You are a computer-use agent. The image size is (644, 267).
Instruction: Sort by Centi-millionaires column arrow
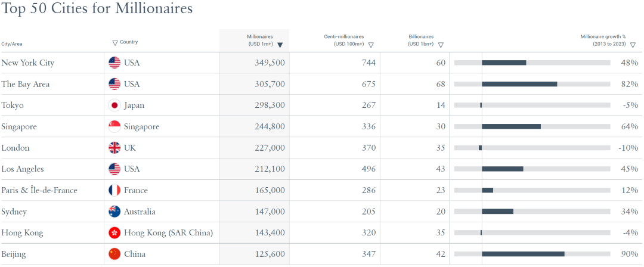pyautogui.click(x=371, y=45)
